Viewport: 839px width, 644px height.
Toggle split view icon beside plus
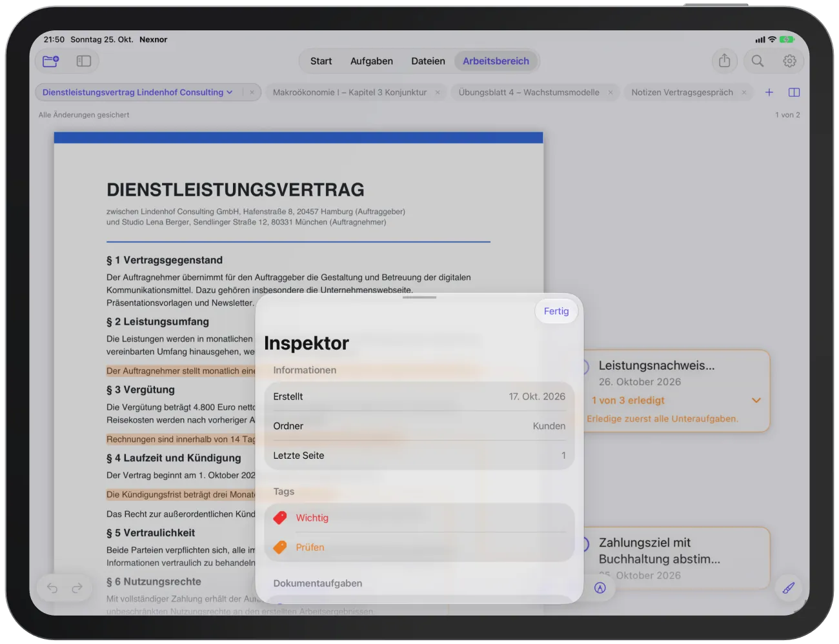(794, 92)
